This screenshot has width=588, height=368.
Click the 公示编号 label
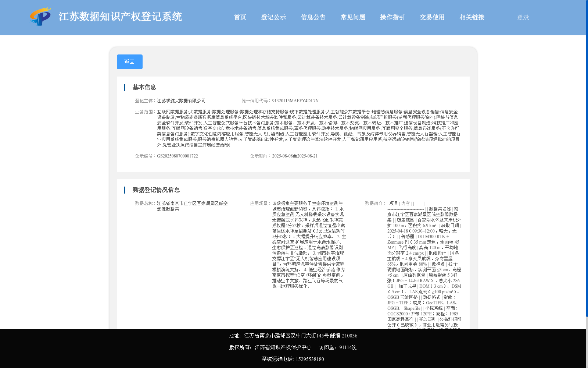(x=146, y=156)
